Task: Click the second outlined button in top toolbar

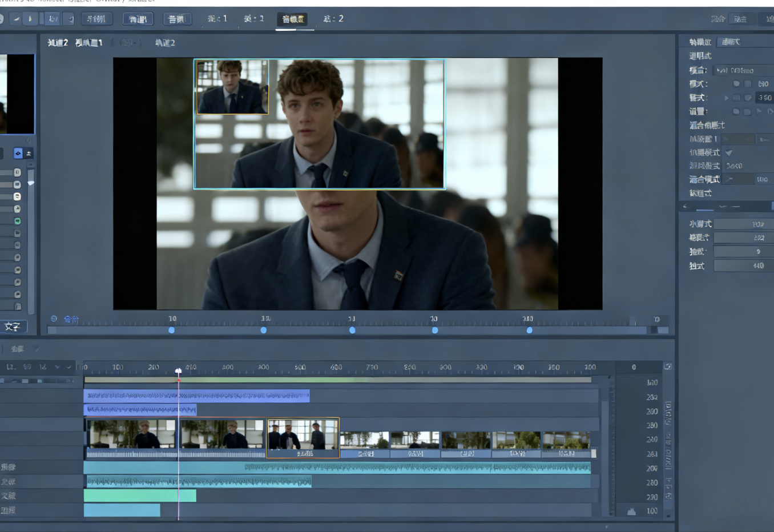Action: point(138,19)
